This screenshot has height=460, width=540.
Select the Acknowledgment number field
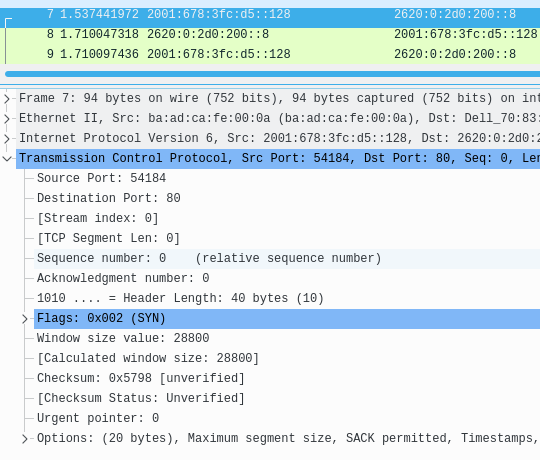click(x=123, y=278)
